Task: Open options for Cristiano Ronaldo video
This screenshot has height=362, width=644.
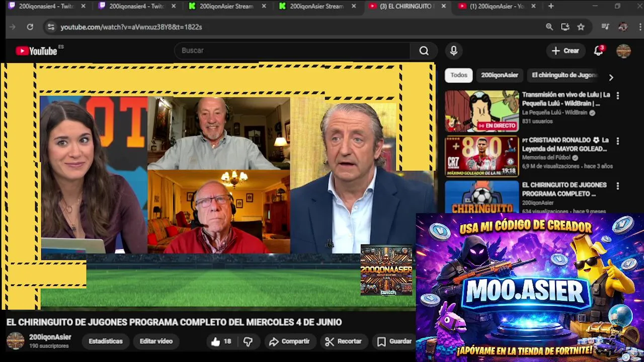Action: (617, 141)
